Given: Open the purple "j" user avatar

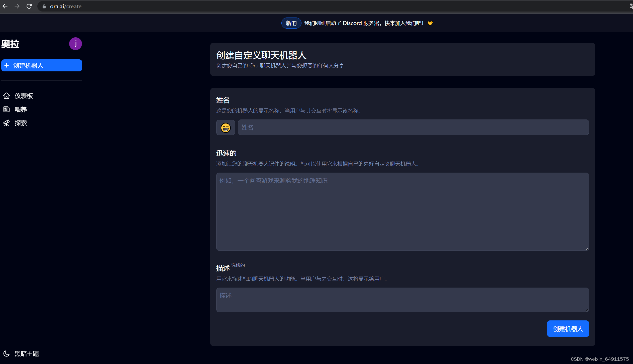Looking at the screenshot, I should click(x=75, y=44).
